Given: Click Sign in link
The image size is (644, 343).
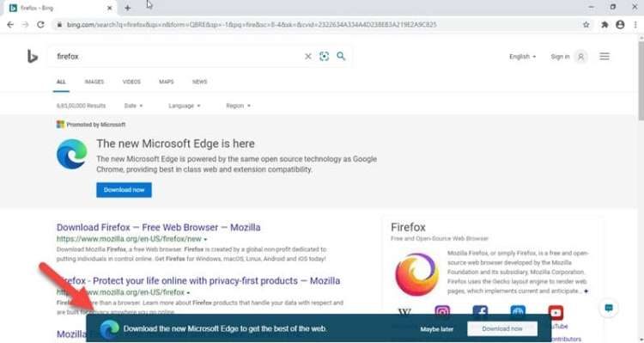Looking at the screenshot, I should pyautogui.click(x=560, y=57).
